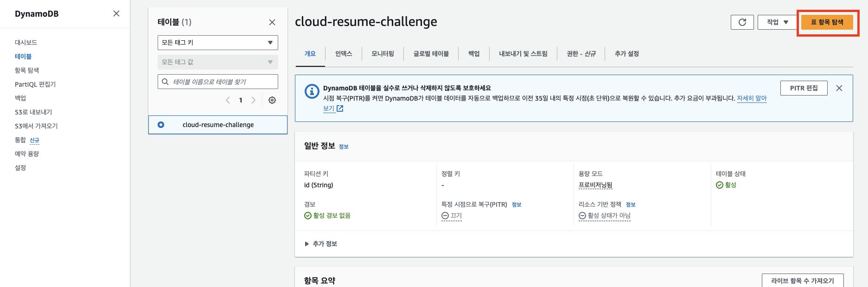Image resolution: width=868 pixels, height=287 pixels.
Task: Click the 활성 상태가 아님 policy status
Action: point(605,216)
